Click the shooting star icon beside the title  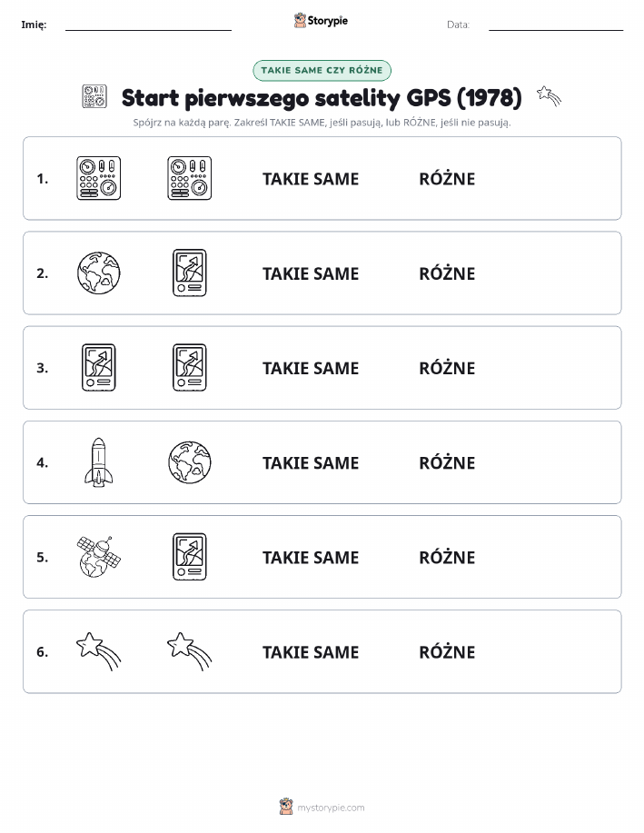(x=549, y=96)
